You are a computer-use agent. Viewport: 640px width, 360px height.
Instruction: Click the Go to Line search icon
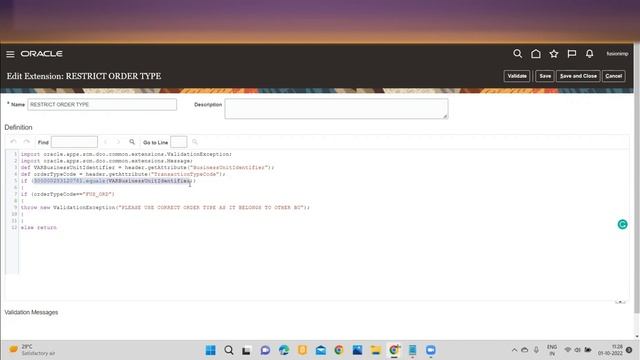point(195,142)
